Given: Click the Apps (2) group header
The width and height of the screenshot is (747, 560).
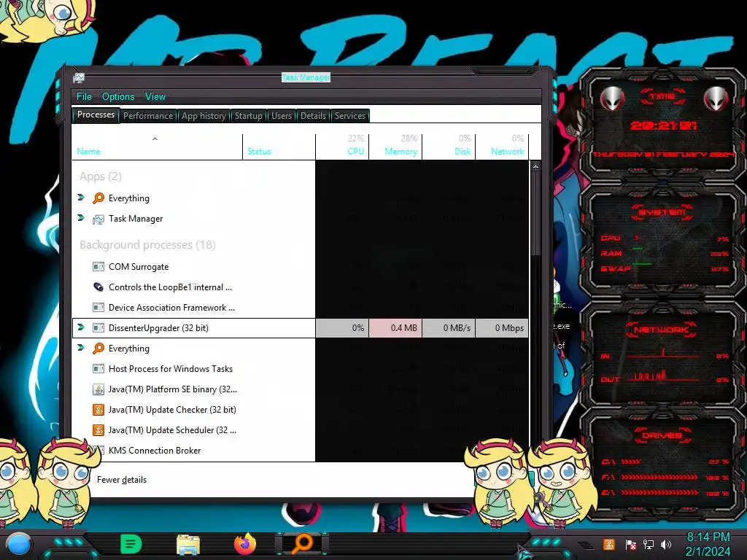Looking at the screenshot, I should click(101, 176).
